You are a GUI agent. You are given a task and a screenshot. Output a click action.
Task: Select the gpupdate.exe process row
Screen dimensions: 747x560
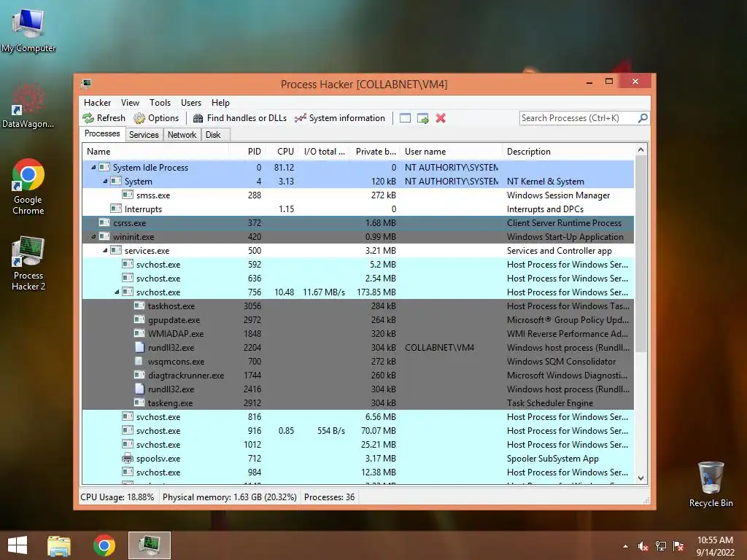357,320
